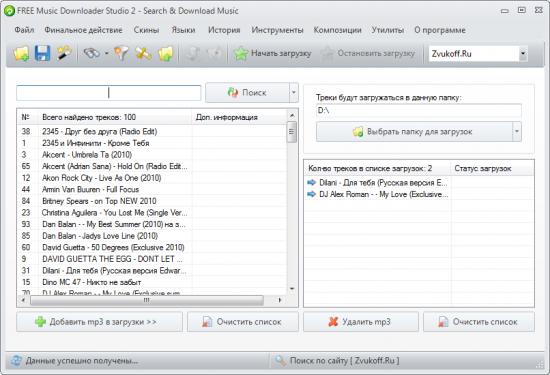Click into the search text field
This screenshot has height=375, width=550.
108,93
